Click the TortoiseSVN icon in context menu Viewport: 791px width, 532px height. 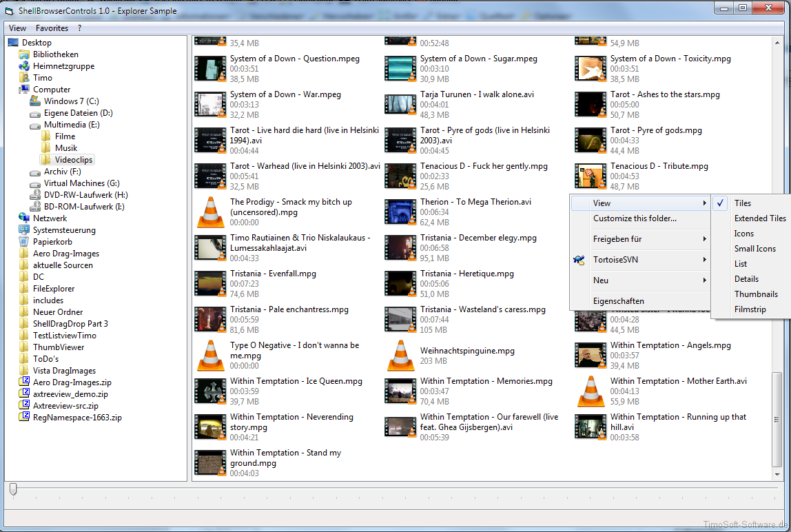point(579,260)
